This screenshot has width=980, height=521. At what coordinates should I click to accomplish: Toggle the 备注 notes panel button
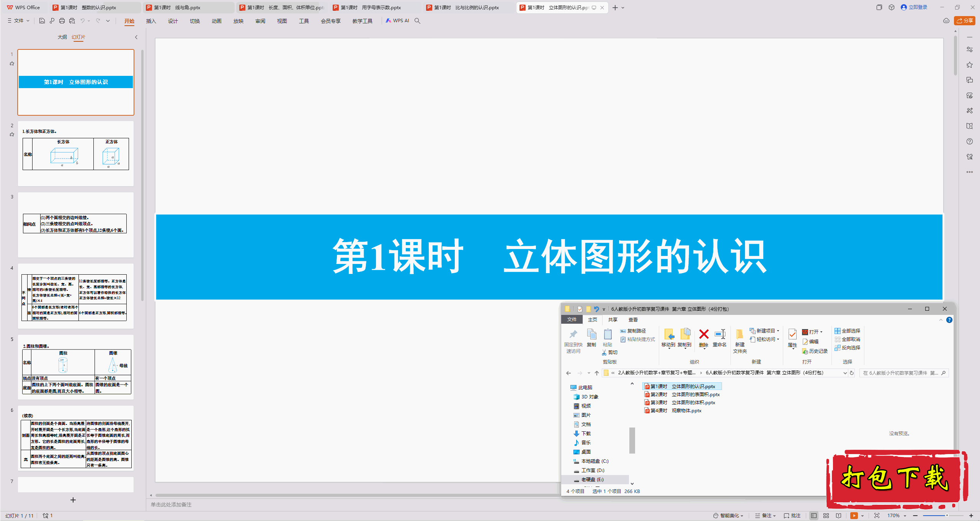[765, 516]
